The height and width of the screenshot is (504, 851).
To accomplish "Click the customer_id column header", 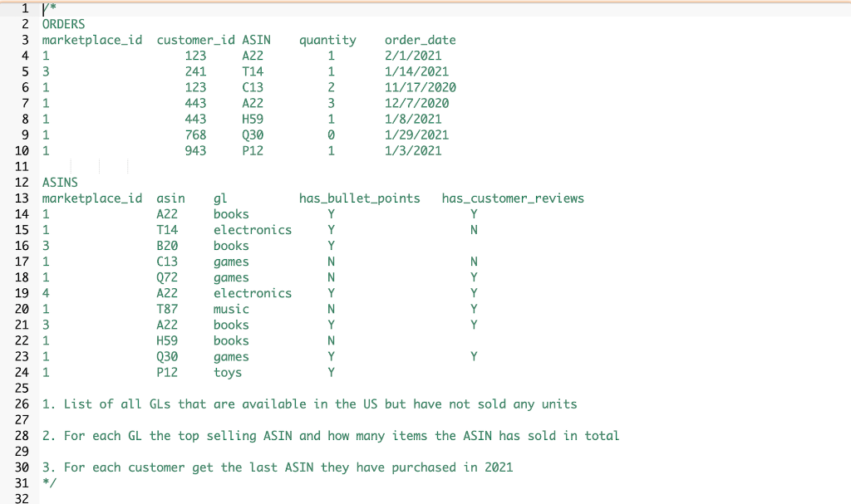I will [195, 40].
